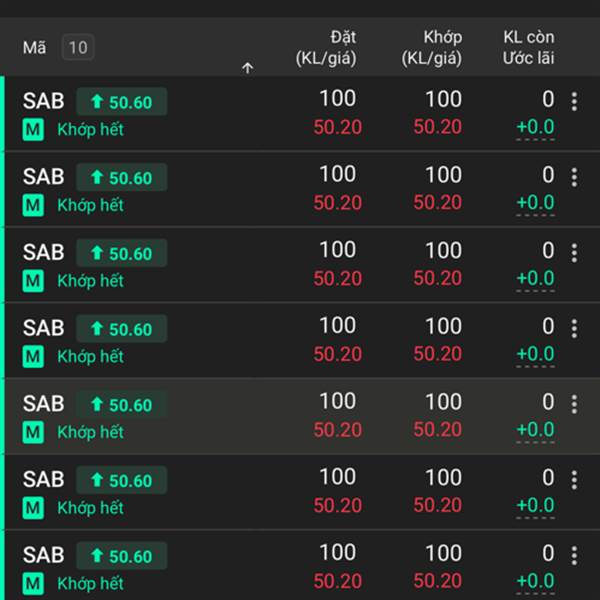Screen dimensions: 600x600
Task: Select the SAB ticker in the fourth row
Action: pyautogui.click(x=43, y=328)
